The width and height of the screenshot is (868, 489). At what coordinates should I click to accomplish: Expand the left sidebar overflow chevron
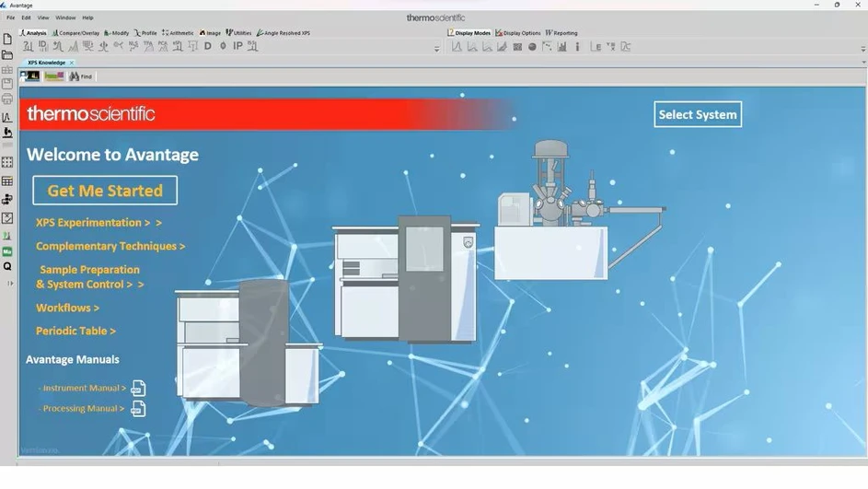[x=10, y=284]
